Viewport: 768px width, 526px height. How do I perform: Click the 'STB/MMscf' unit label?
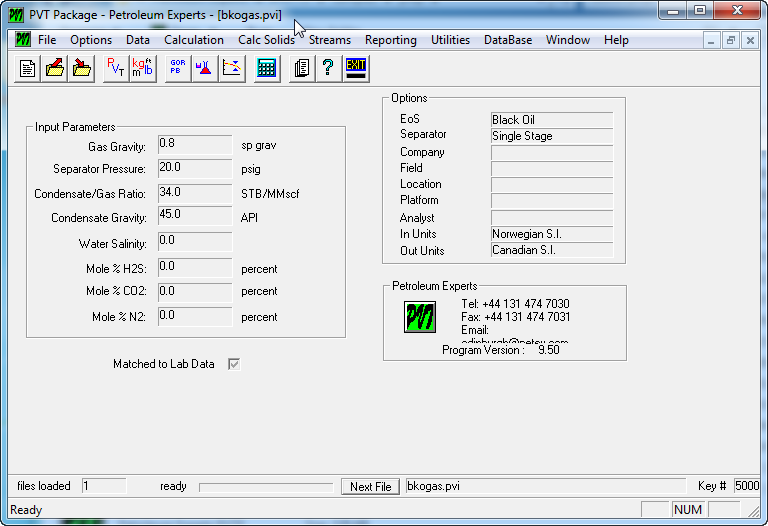[270, 194]
